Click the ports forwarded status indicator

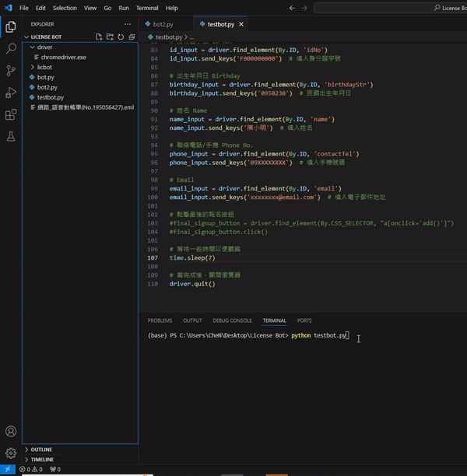coord(55,469)
